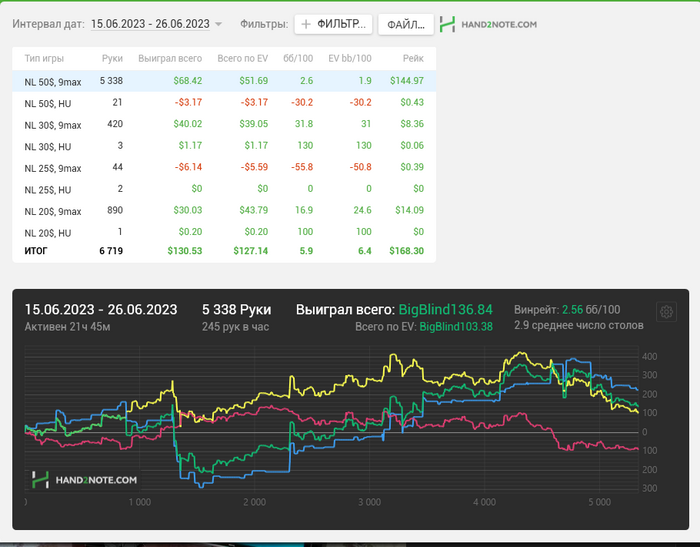Select the NL 30$, 9max row

224,124
